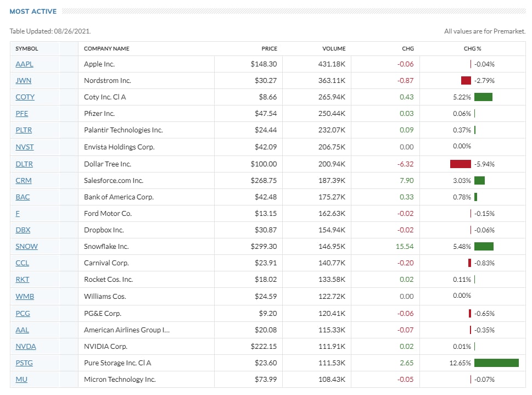Open the BAC ticker link
This screenshot has height=395, width=532.
coord(23,197)
